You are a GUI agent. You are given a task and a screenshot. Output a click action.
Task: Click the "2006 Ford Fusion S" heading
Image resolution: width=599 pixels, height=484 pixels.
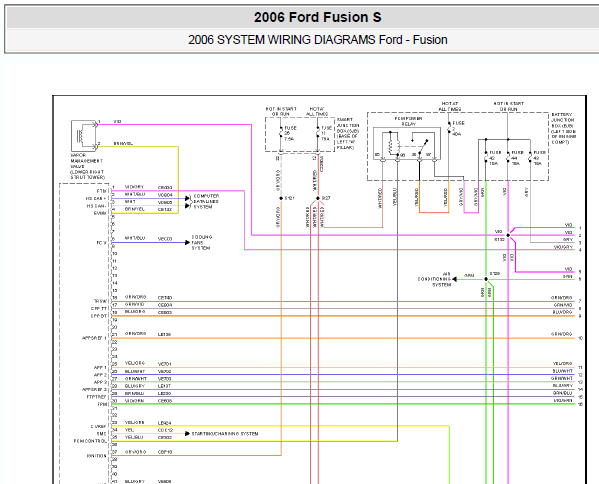(317, 17)
